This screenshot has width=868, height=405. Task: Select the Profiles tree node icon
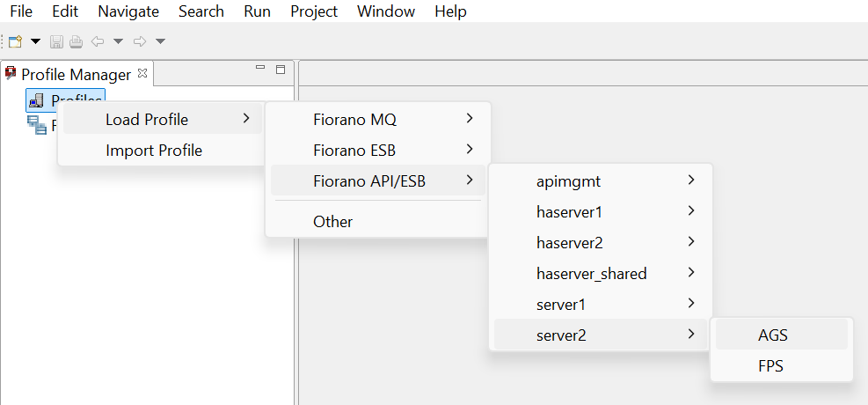pyautogui.click(x=36, y=100)
